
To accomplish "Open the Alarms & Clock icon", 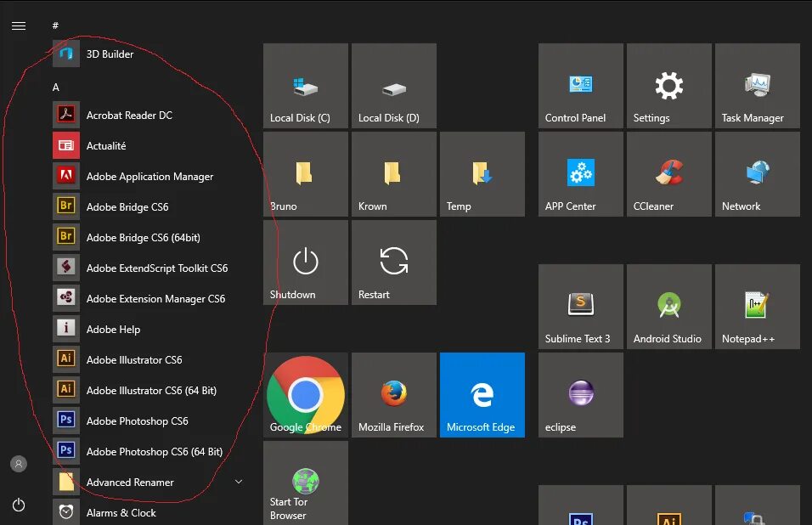I will (66, 512).
